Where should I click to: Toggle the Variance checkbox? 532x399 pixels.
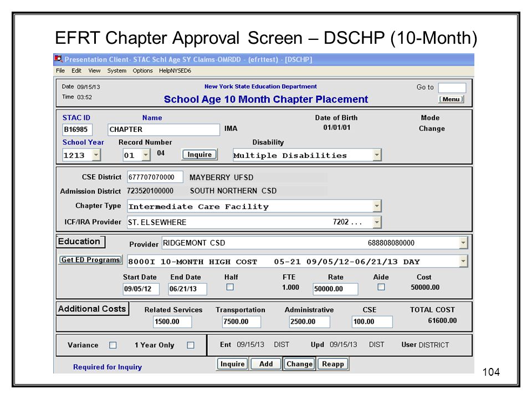click(x=113, y=345)
